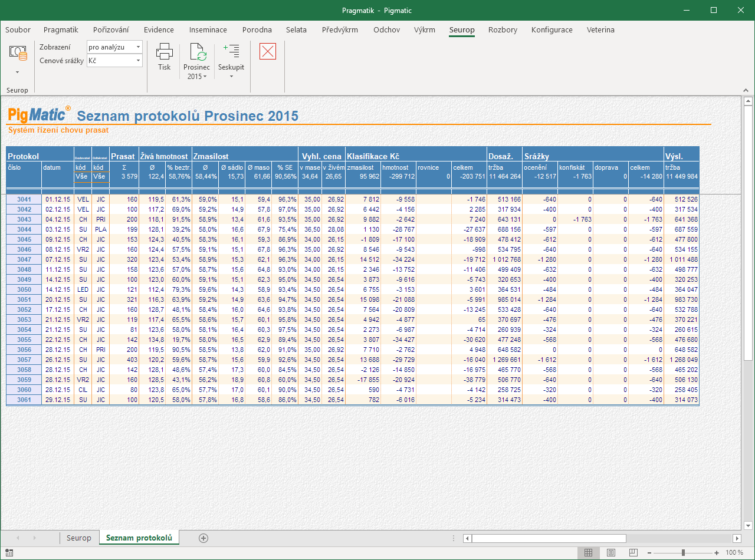
Task: Open the Inseminace ribbon tab
Action: [x=208, y=29]
